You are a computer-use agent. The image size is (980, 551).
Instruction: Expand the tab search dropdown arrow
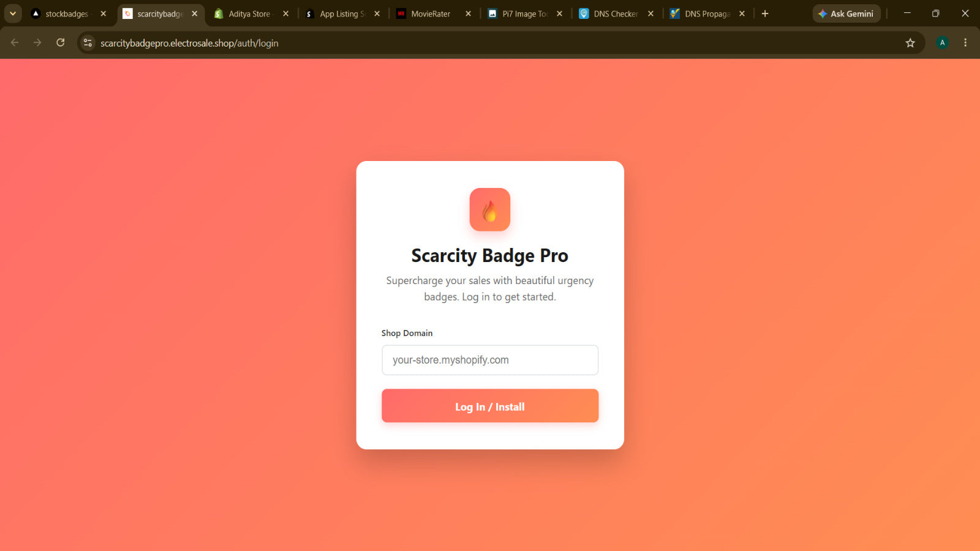[x=13, y=13]
